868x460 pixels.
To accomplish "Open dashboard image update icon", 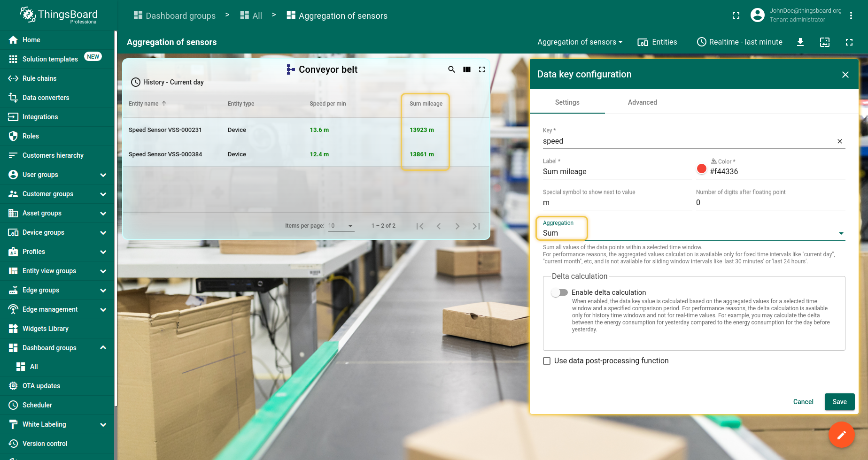I will 825,42.
